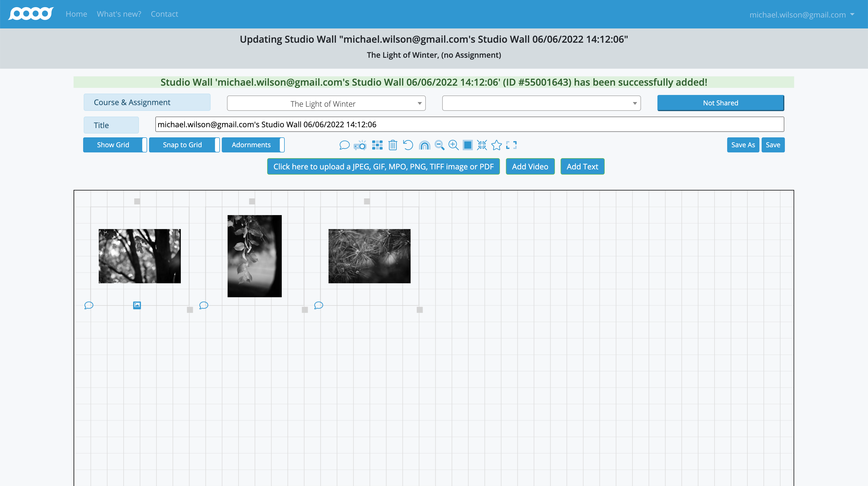Toggle the Adornments switch
The width and height of the screenshot is (868, 486).
[253, 145]
